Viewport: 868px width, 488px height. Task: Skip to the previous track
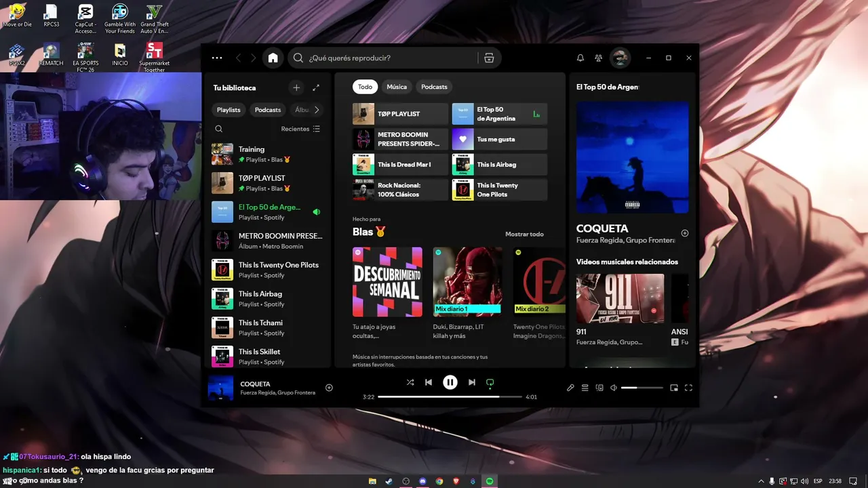(429, 382)
